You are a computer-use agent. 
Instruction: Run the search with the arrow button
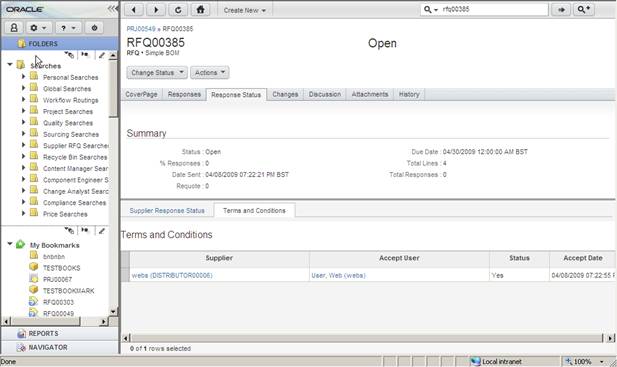(561, 10)
